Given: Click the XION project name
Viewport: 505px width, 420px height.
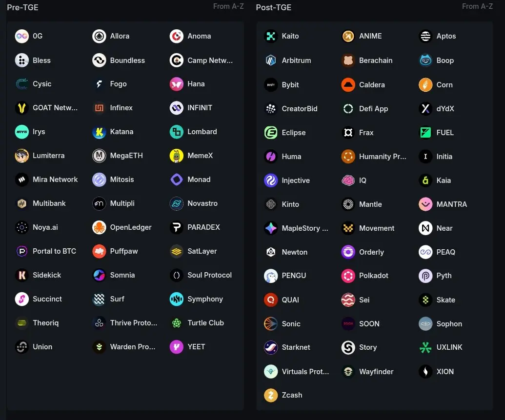Looking at the screenshot, I should (445, 371).
